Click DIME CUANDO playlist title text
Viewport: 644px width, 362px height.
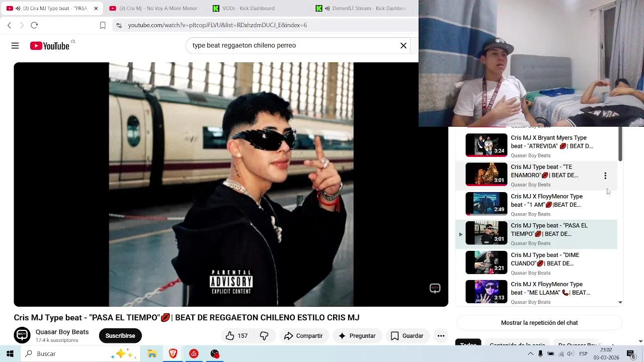[545, 259]
